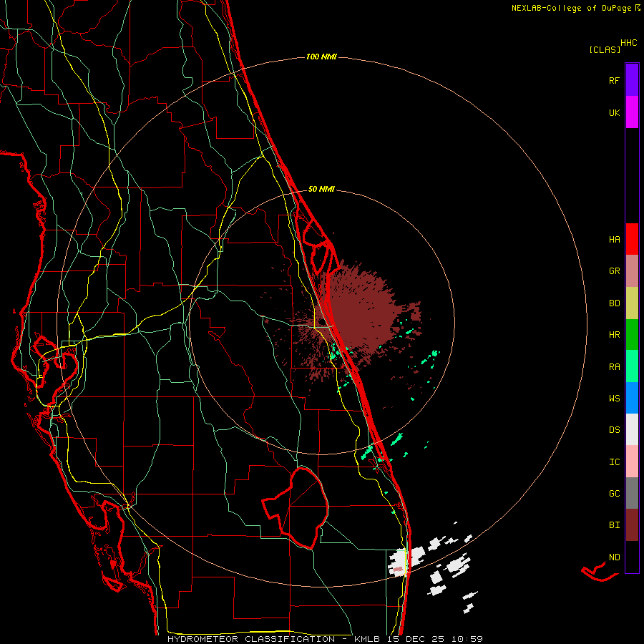Click the GC gray legend color block
This screenshot has height=644, width=644.
point(632,493)
